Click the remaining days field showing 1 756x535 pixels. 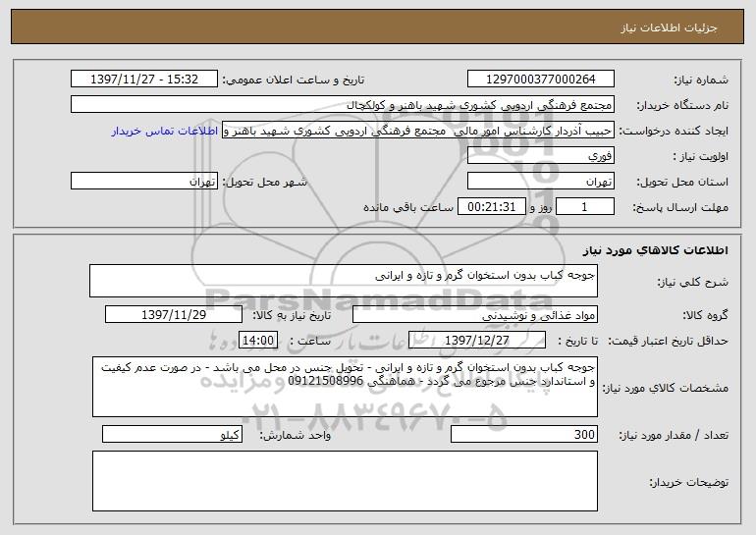point(585,207)
